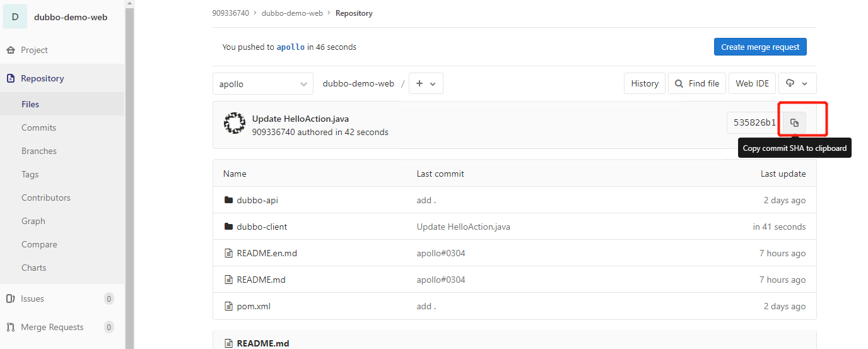Image resolution: width=868 pixels, height=349 pixels.
Task: Open the Web IDE
Action: point(752,83)
